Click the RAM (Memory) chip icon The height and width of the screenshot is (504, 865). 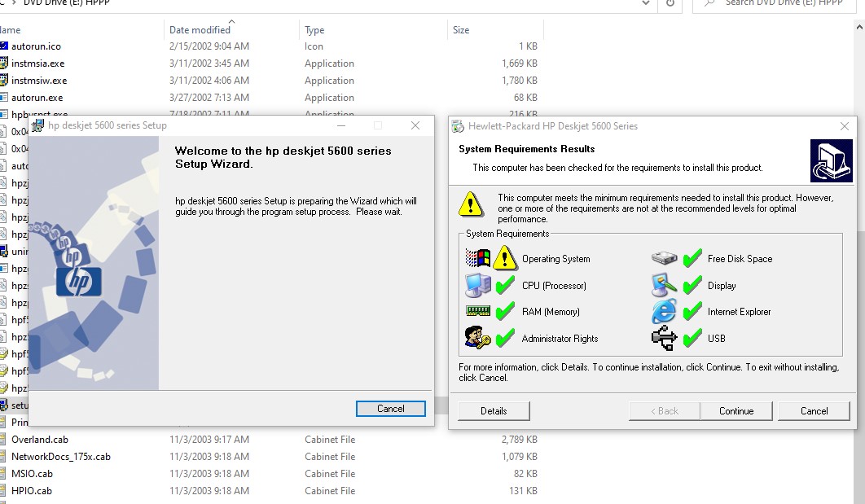point(477,311)
